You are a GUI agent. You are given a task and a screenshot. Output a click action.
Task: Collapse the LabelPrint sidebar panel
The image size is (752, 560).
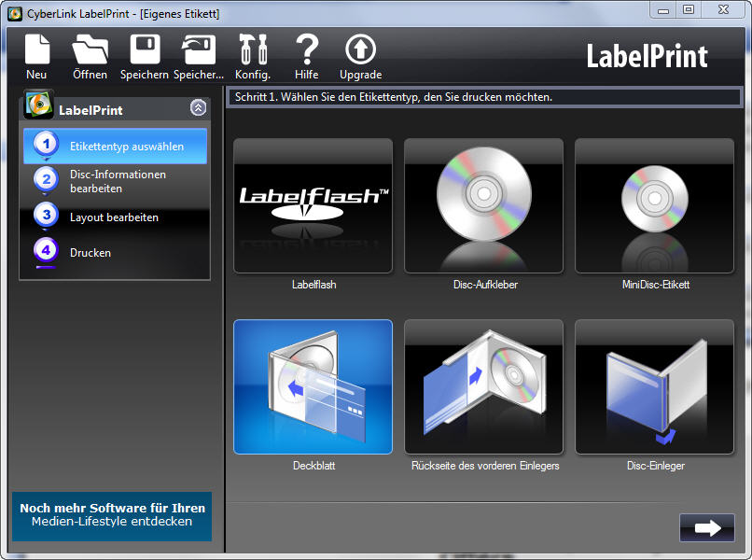point(198,108)
